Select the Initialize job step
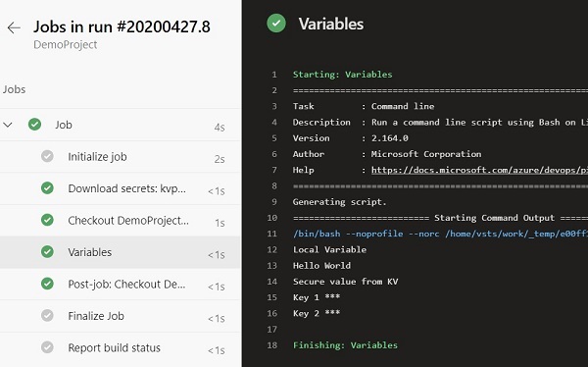Viewport: 588px width, 367px height. click(120, 157)
